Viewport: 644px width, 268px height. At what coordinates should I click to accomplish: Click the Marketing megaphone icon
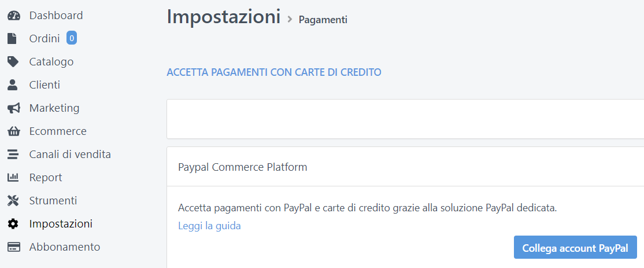click(x=13, y=108)
